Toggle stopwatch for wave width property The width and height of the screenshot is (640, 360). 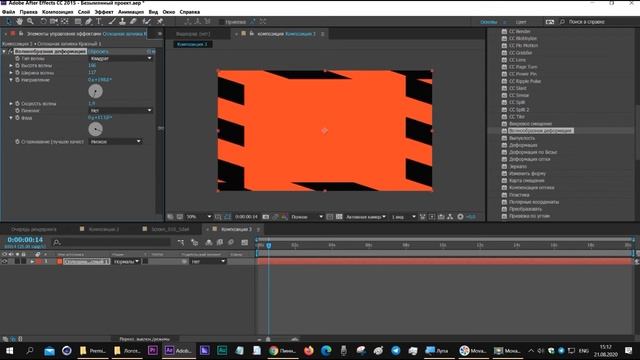18,73
